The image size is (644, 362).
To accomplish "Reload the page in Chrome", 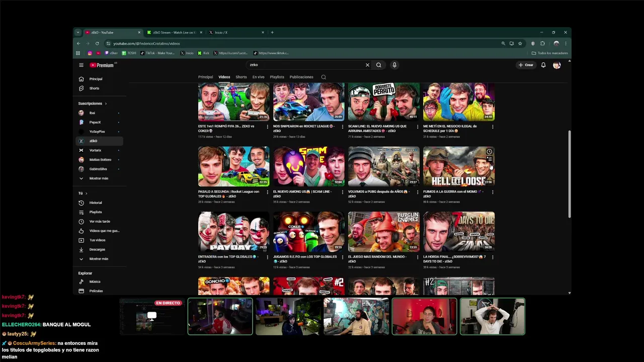I will (97, 43).
